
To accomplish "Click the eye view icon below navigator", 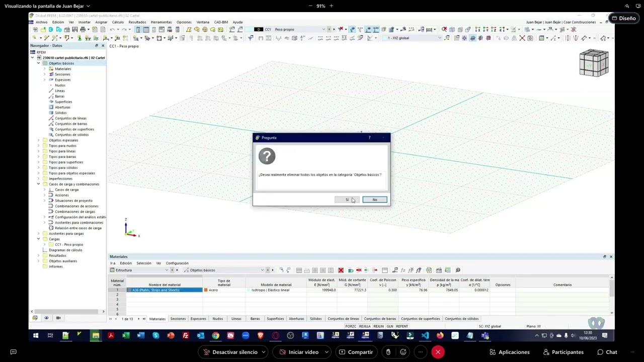I will click(x=46, y=318).
